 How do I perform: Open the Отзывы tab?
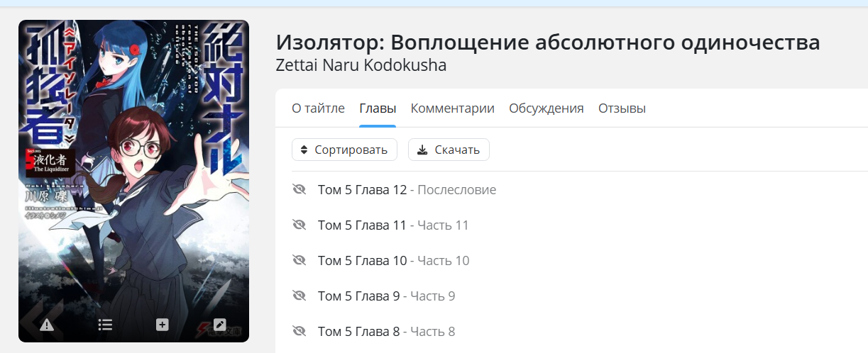[622, 108]
